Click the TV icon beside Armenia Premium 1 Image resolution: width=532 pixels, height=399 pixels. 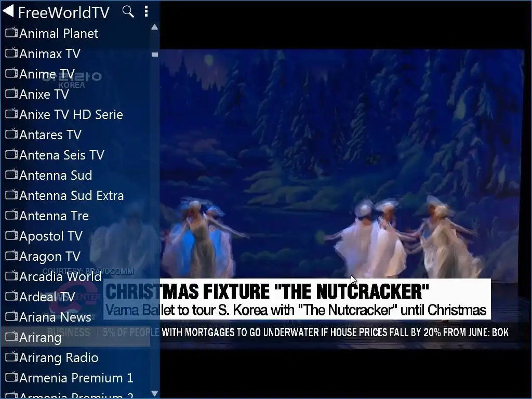11,377
